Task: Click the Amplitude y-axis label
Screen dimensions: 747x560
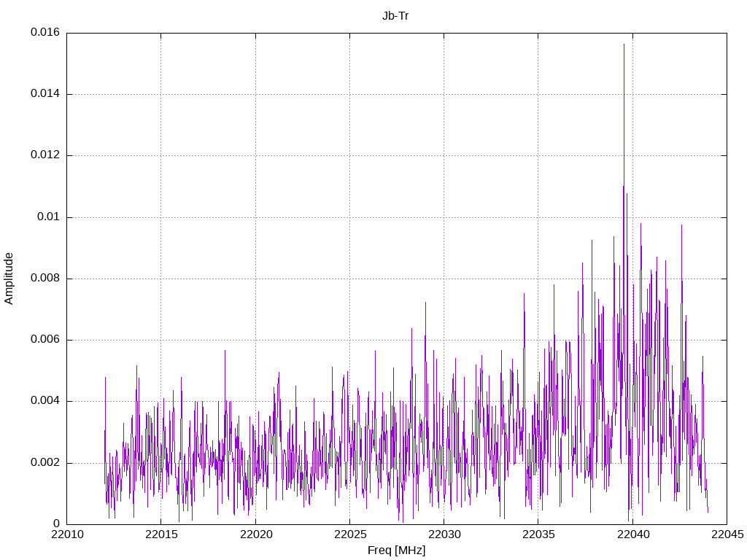Action: pyautogui.click(x=9, y=279)
